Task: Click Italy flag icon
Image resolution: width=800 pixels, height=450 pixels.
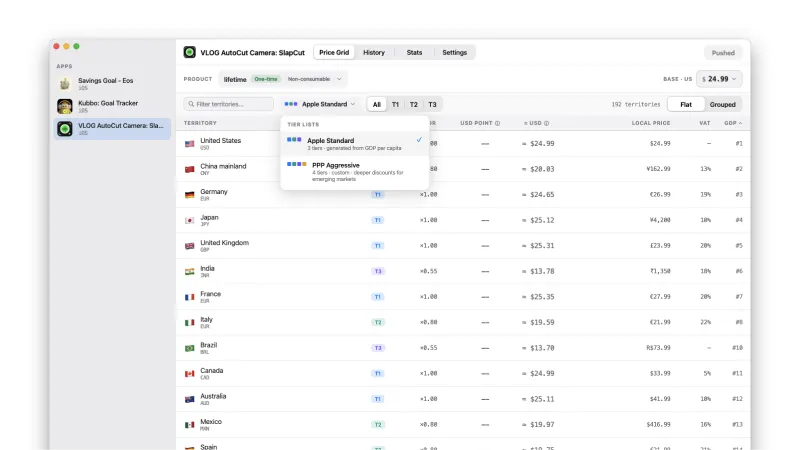Action: 190,322
